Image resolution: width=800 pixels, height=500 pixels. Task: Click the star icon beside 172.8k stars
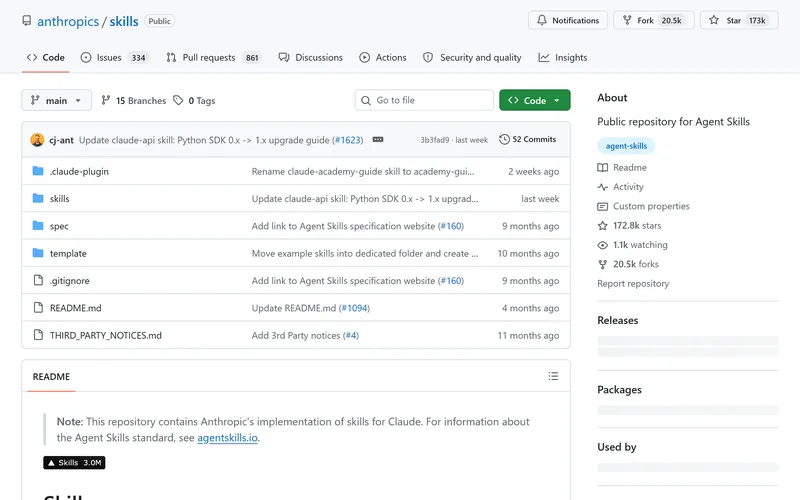tap(603, 226)
